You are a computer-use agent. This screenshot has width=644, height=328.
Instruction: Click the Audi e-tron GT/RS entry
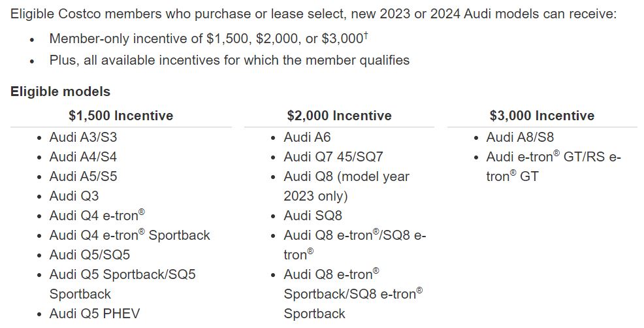[553, 167]
